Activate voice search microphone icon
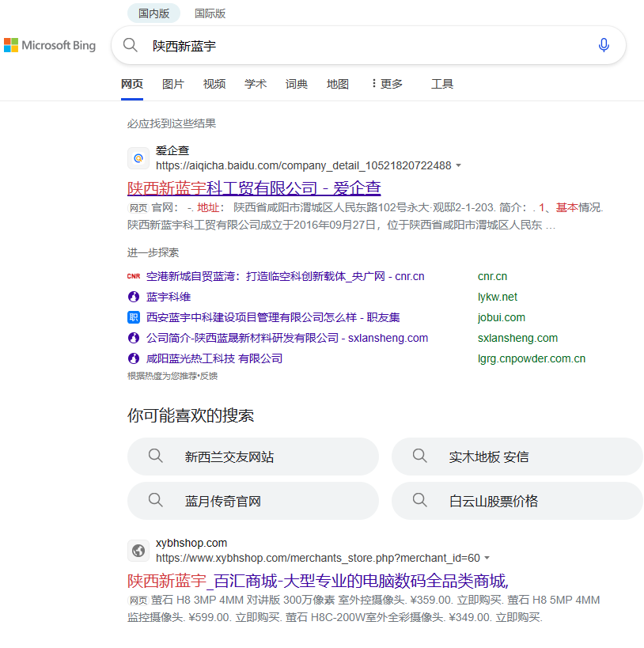The image size is (644, 648). 604,45
